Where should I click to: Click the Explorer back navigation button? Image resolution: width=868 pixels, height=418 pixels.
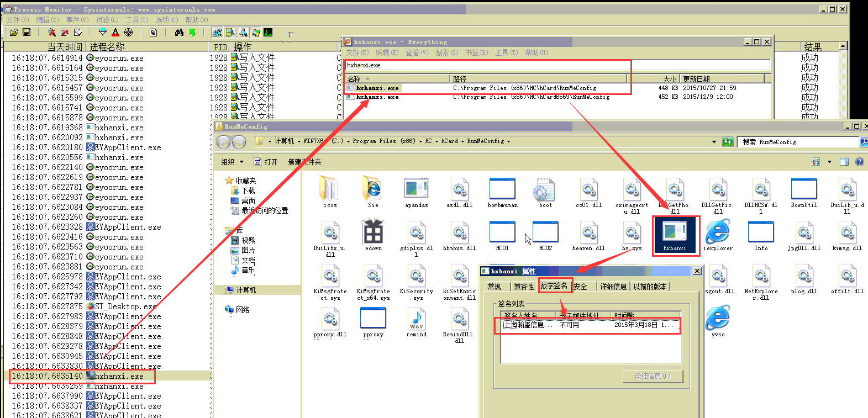(x=224, y=142)
